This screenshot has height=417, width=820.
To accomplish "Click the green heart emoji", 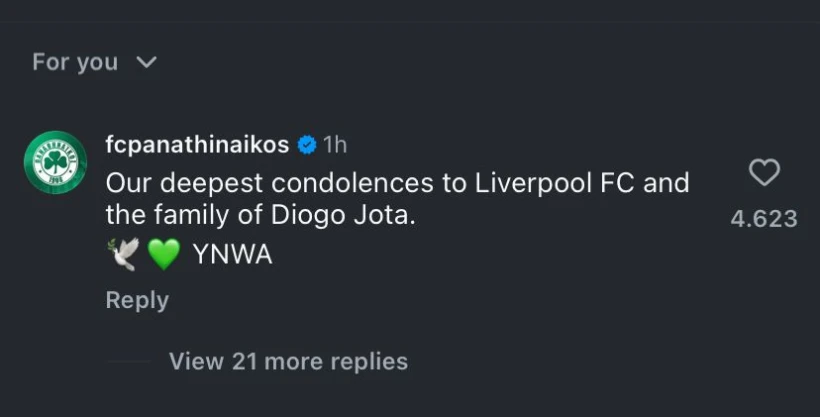I will (x=164, y=254).
